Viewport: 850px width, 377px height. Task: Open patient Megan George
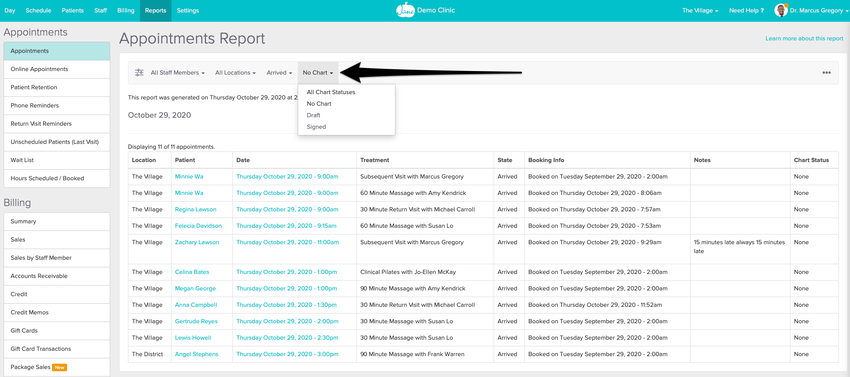click(x=195, y=289)
